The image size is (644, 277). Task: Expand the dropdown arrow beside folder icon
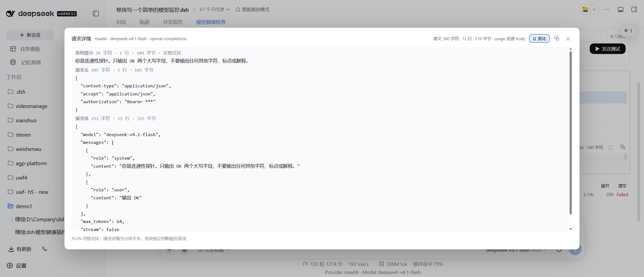click(594, 10)
